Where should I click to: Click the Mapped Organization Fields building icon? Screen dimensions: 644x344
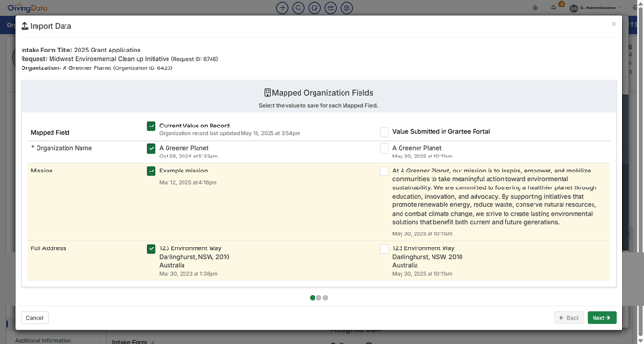pyautogui.click(x=267, y=93)
